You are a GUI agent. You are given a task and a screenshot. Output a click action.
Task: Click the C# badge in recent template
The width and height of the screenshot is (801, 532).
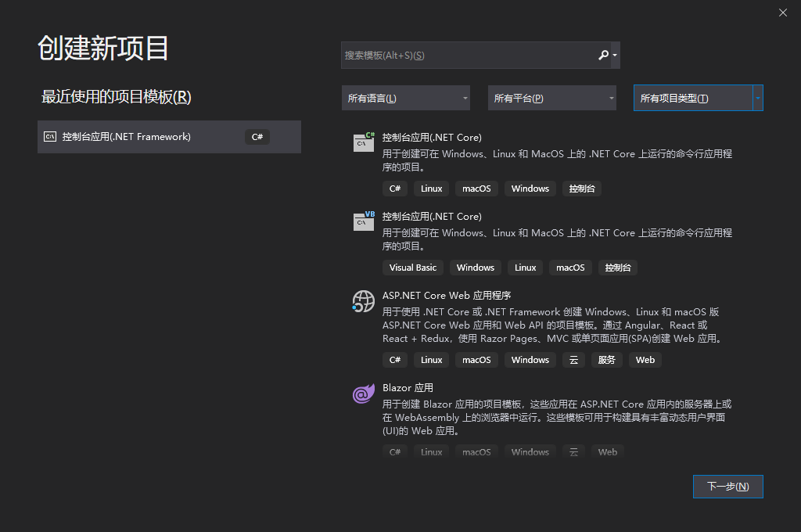click(x=257, y=137)
